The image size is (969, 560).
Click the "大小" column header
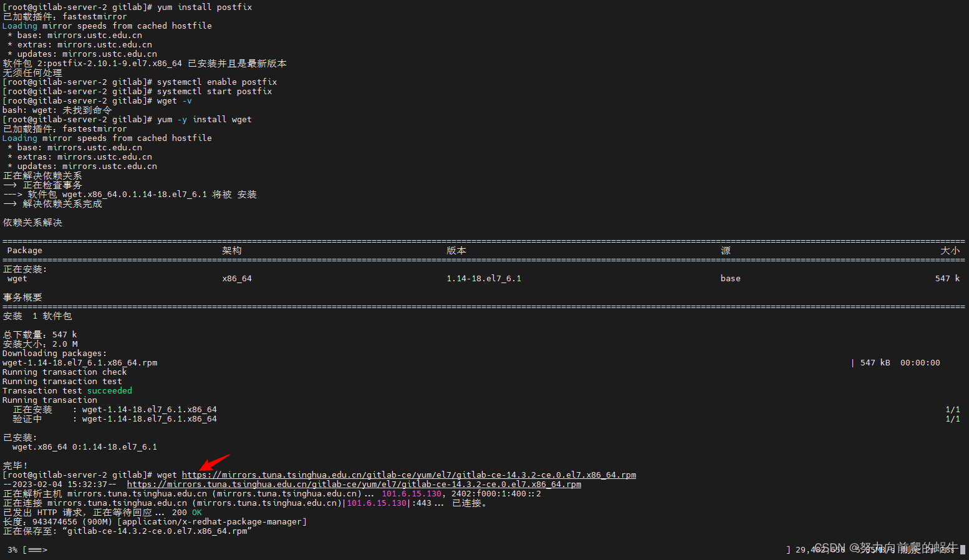pos(950,251)
